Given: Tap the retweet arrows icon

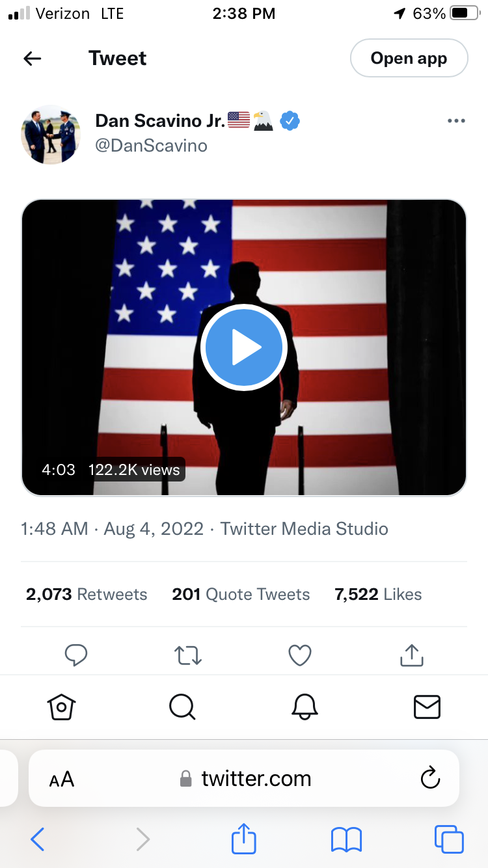Looking at the screenshot, I should point(188,655).
